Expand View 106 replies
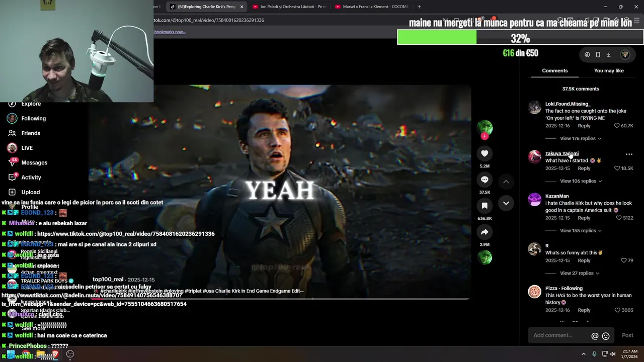Screen dimensions: 644x362 [581, 181]
